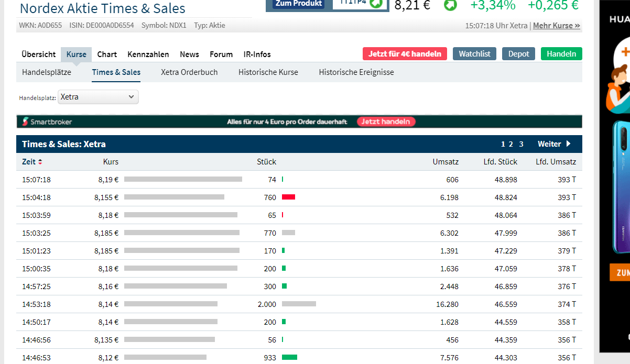The image size is (630, 364).
Task: Open the IR-Infos tab
Action: click(x=257, y=54)
